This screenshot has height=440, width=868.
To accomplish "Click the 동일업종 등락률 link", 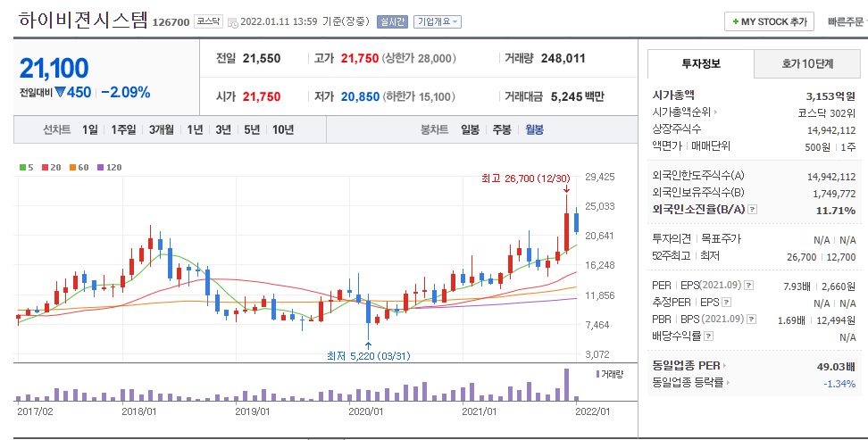I will 689,383.
